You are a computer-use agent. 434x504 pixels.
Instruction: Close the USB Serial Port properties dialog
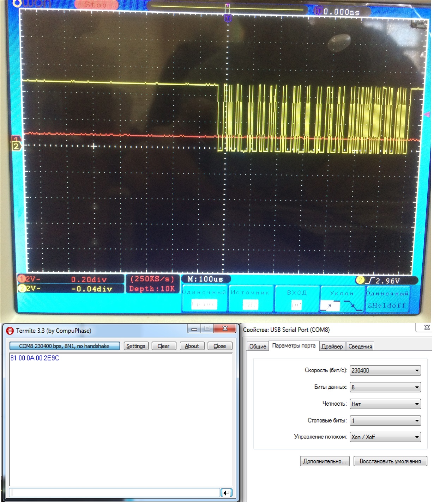pyautogui.click(x=427, y=327)
